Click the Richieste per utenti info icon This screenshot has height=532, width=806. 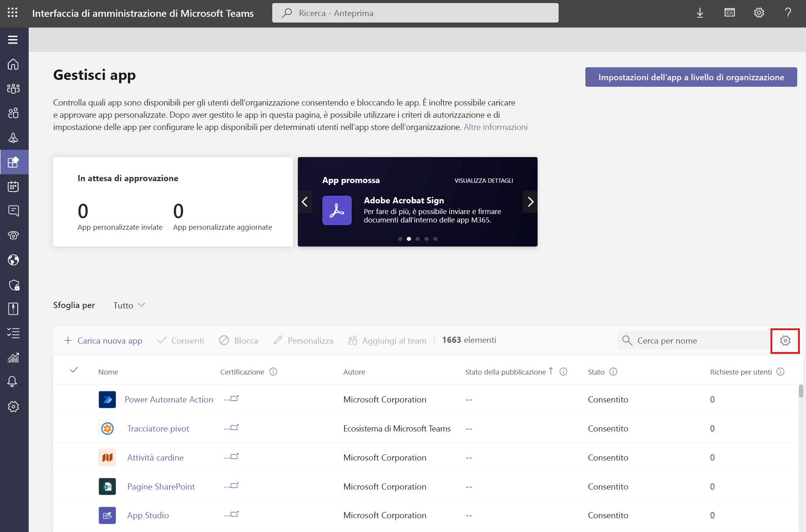pos(781,372)
